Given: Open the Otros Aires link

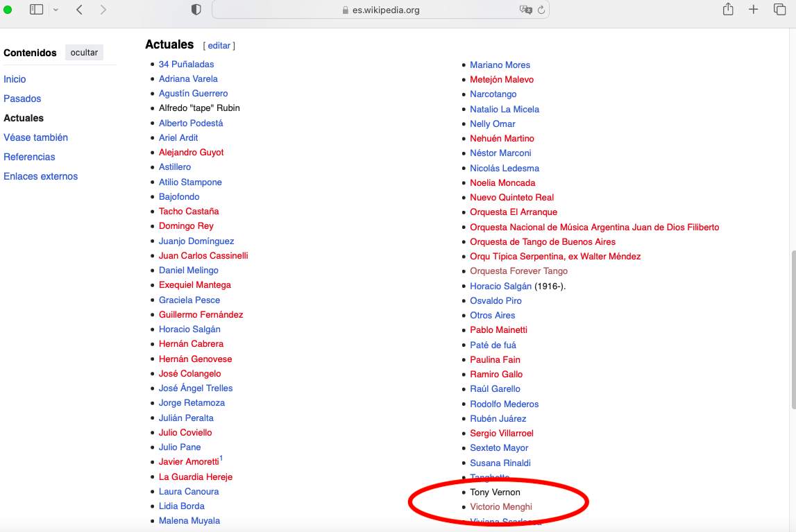Looking at the screenshot, I should (x=493, y=316).
